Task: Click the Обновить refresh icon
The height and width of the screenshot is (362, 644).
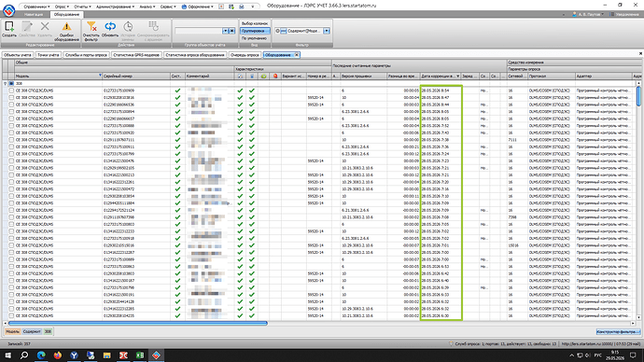Action: click(x=109, y=27)
